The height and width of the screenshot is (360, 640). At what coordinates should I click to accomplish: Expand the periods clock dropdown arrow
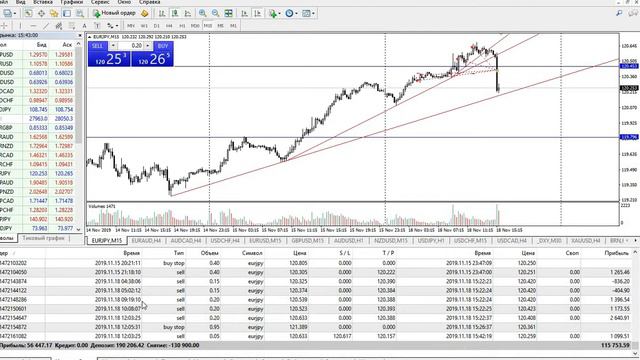[x=296, y=13]
